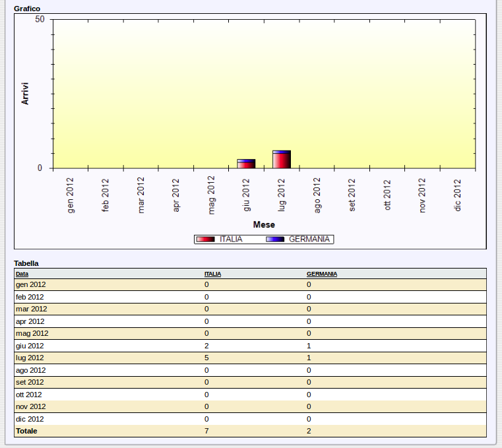
Task: Click the red ITALIA legend swatch
Action: click(206, 240)
